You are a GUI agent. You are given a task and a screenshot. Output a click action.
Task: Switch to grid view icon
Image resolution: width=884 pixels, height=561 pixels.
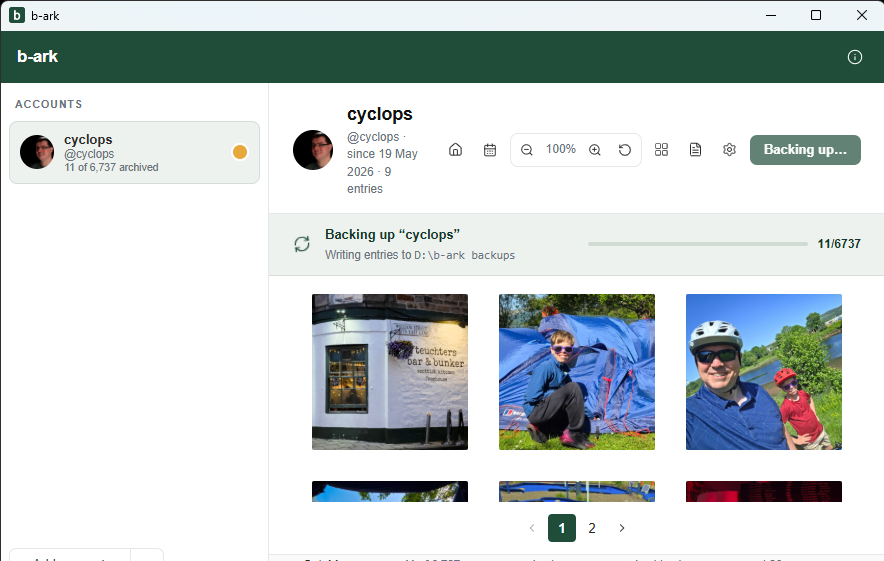coord(661,149)
